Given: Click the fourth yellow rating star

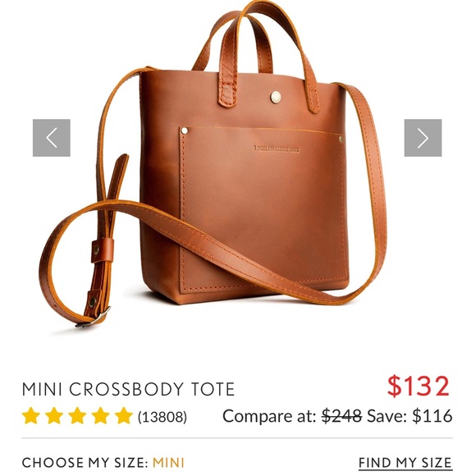Looking at the screenshot, I should [x=100, y=415].
